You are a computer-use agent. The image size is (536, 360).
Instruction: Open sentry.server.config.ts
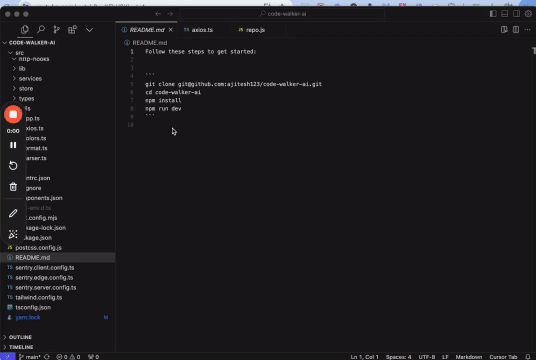pos(57,288)
